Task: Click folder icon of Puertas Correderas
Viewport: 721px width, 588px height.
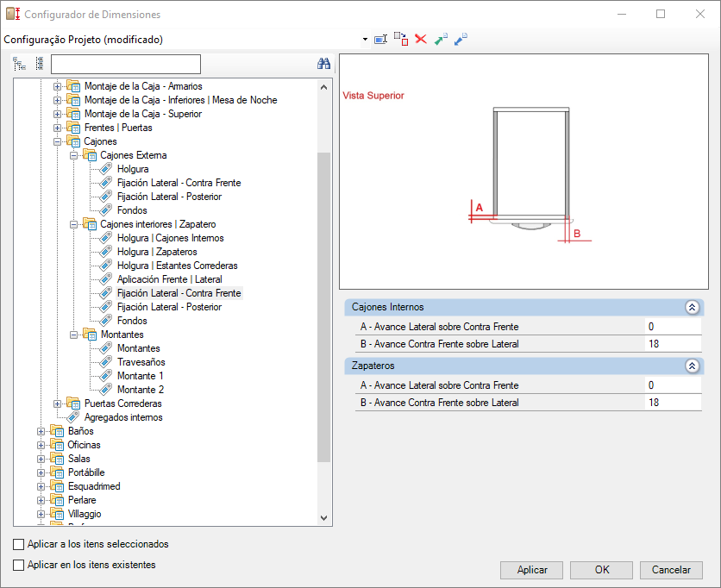Action: pyautogui.click(x=73, y=403)
